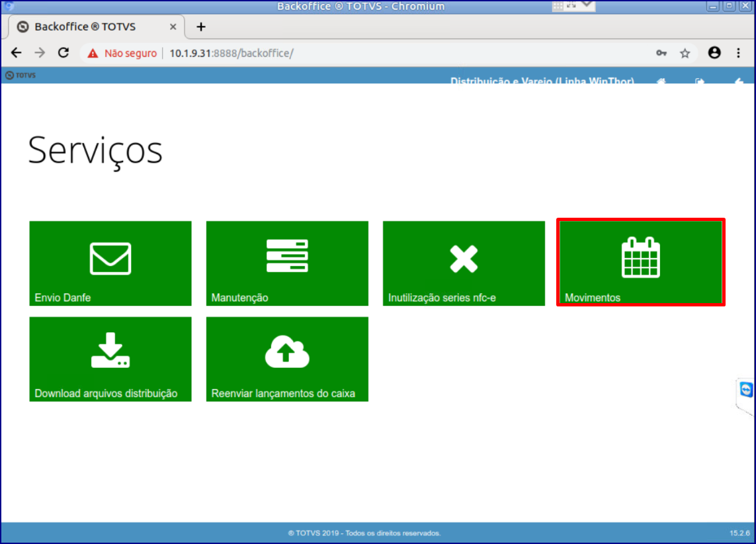756x544 pixels.
Task: Maximize the Chromium window
Action: click(x=730, y=6)
